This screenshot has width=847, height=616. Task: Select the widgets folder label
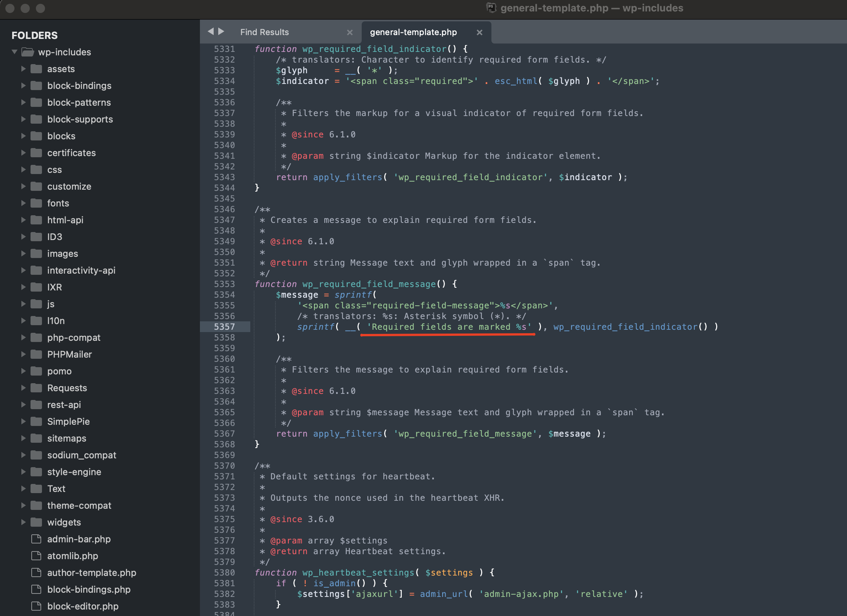pyautogui.click(x=64, y=522)
